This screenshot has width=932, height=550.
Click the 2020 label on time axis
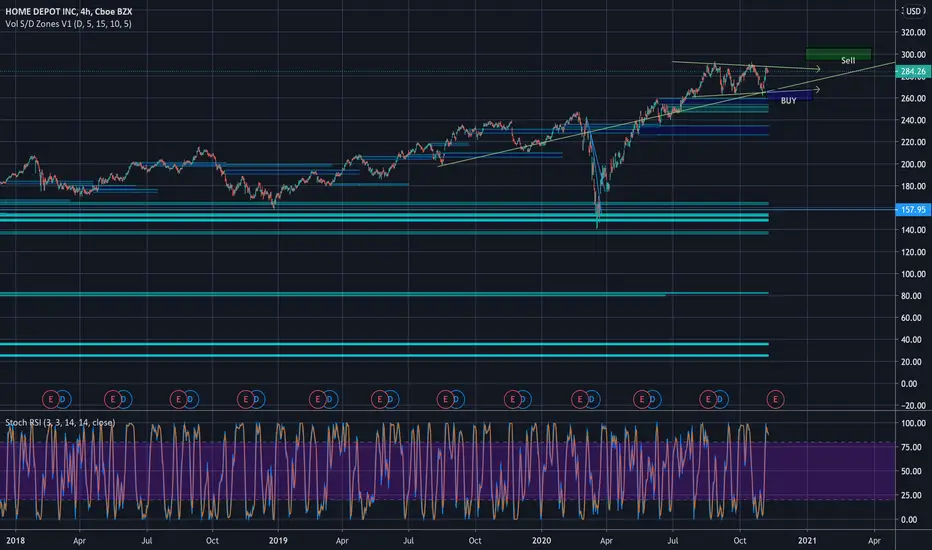[x=541, y=540]
